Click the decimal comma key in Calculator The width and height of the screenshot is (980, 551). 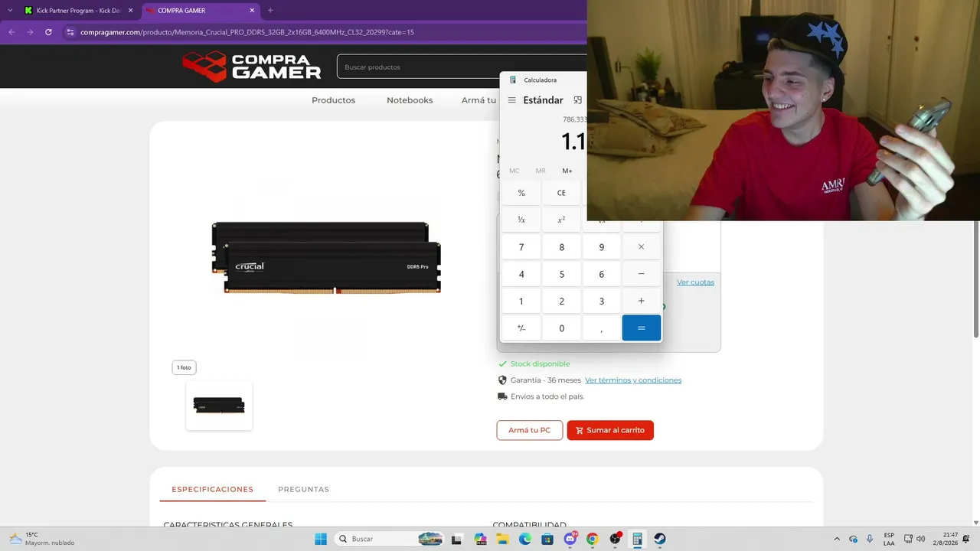click(601, 328)
